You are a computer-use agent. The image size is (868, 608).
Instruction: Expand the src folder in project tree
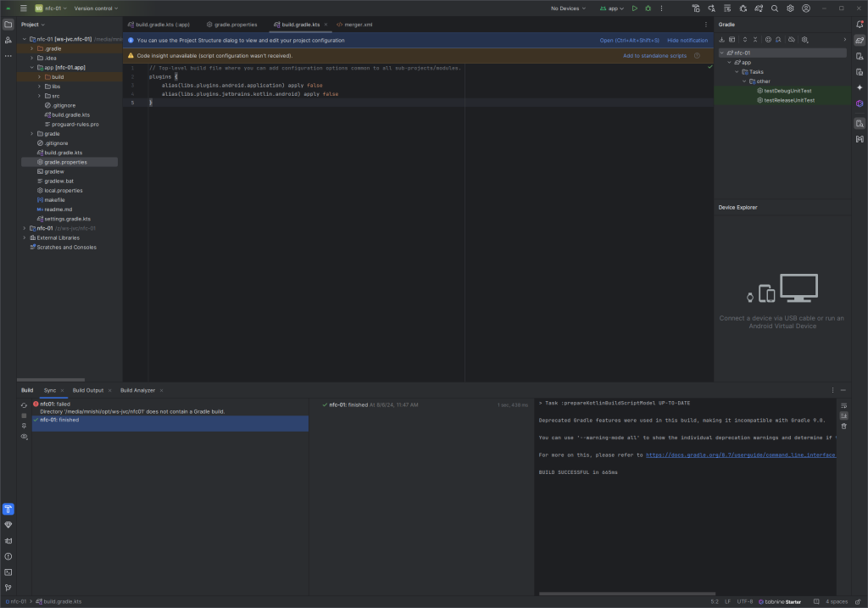[39, 96]
